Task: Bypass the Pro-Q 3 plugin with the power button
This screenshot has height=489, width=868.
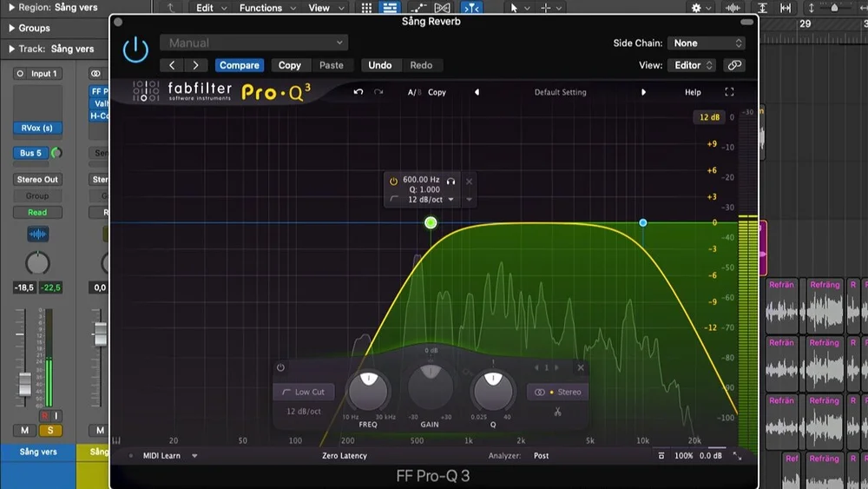Action: (135, 50)
